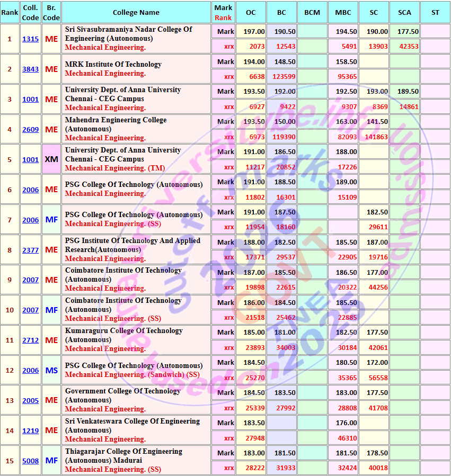Open college code 2609 link

30,129
